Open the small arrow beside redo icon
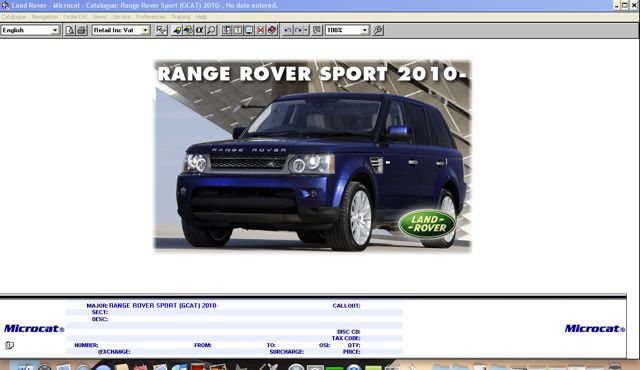This screenshot has width=640, height=370. point(306,30)
